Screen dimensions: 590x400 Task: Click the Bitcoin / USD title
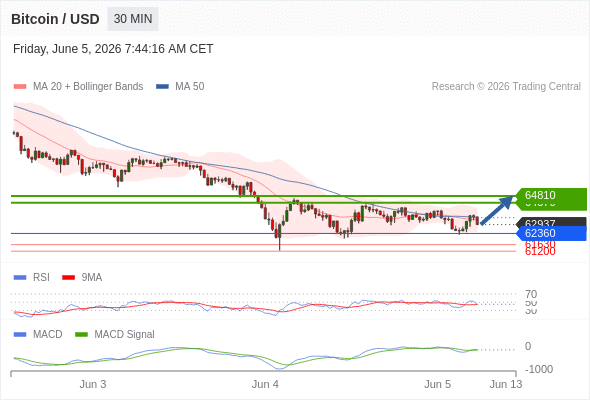[x=55, y=19]
